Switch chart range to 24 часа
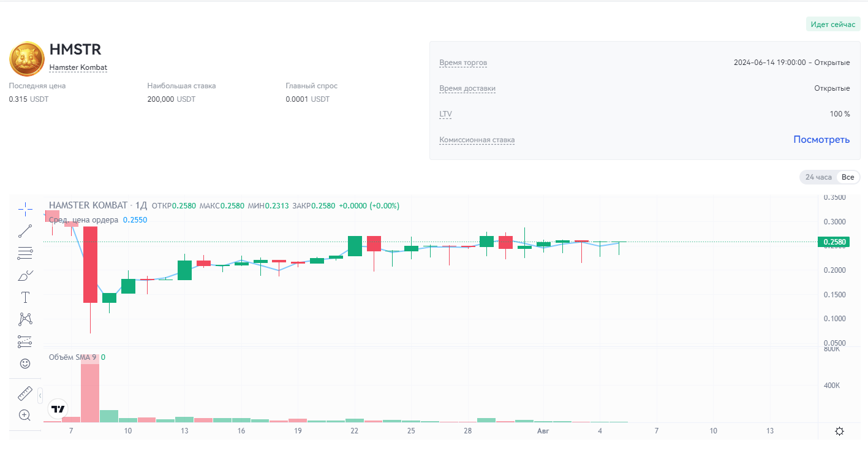 (x=818, y=177)
